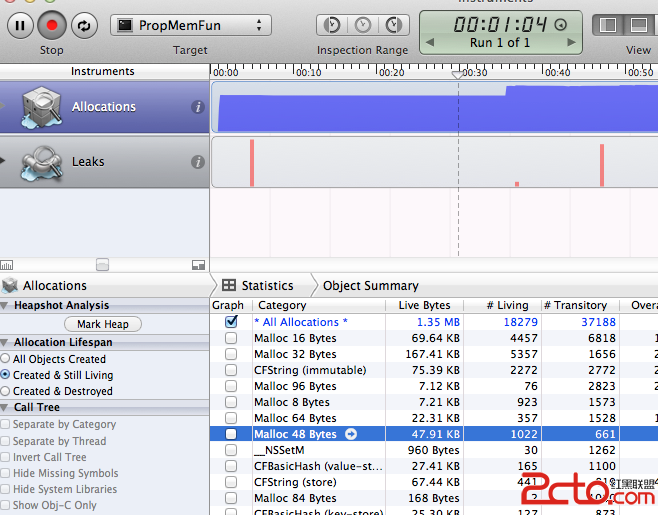Image resolution: width=658 pixels, height=515 pixels.
Task: Pause the recording with the pause button
Action: point(20,26)
